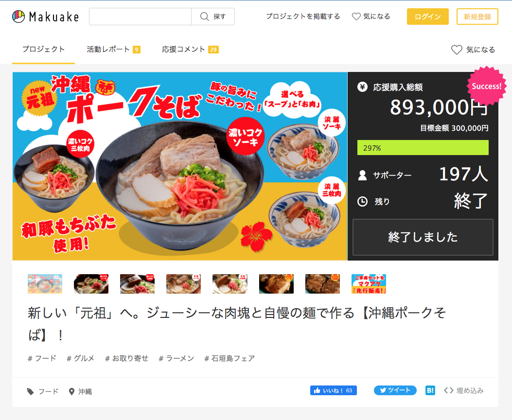Focus the search input field

coord(140,17)
